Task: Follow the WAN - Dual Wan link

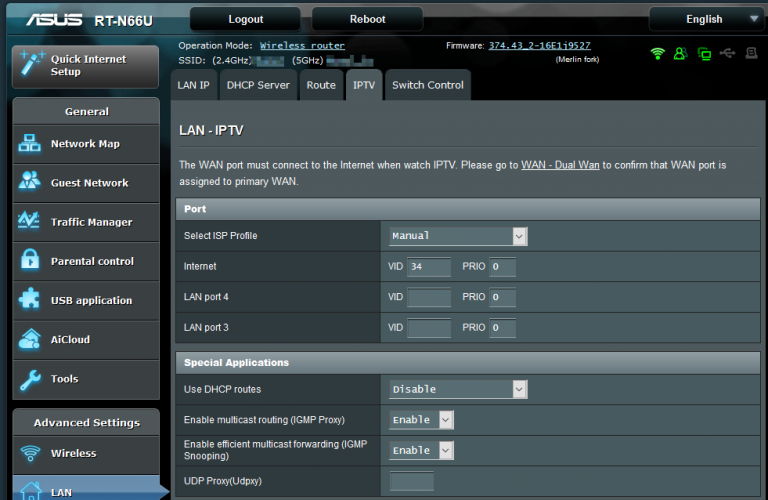Action: coord(560,165)
